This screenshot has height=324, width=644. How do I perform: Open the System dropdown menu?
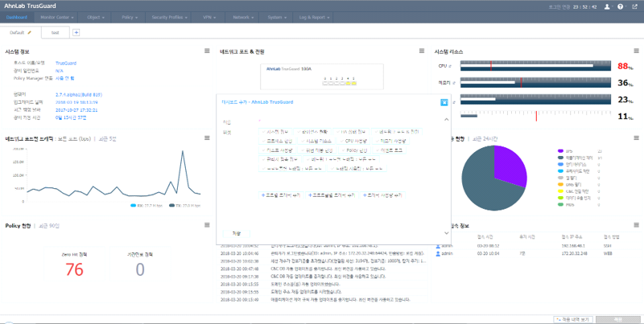coord(277,18)
